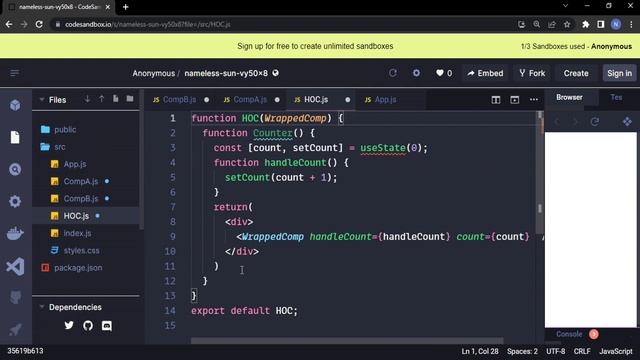Click the browser preview refresh icon
640x360 pixels.
[x=595, y=122]
